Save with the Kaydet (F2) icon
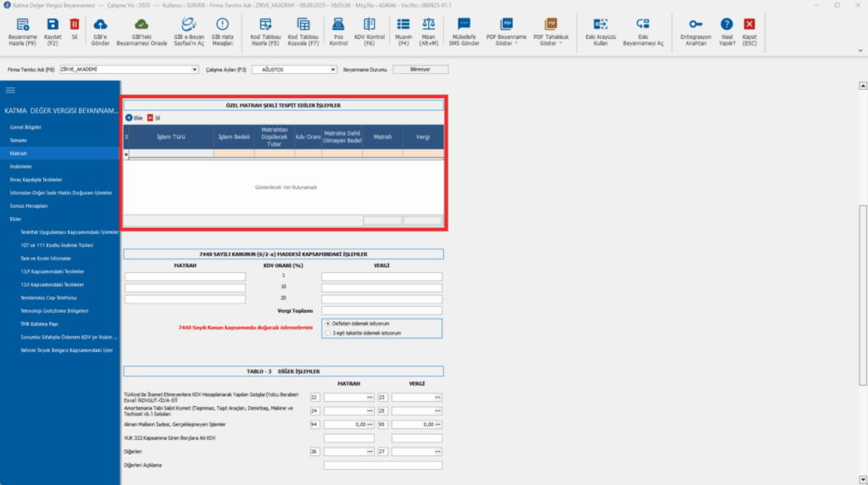The height and width of the screenshot is (485, 868). 53,25
